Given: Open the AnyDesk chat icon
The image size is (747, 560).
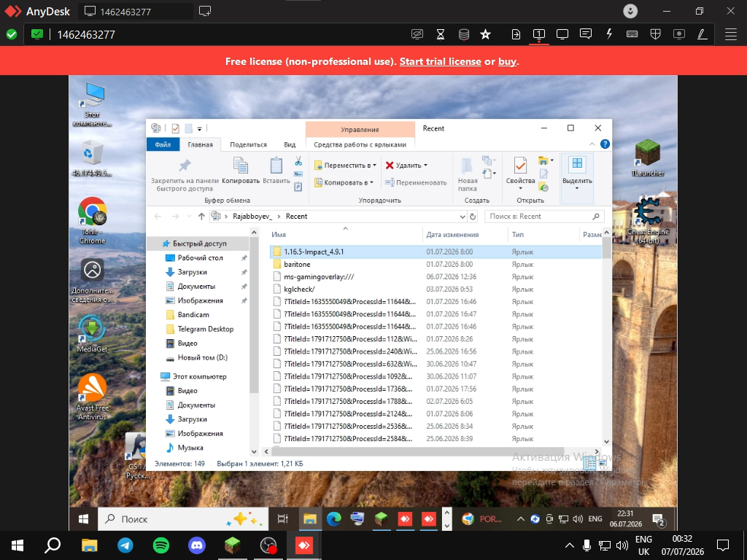Looking at the screenshot, I should pyautogui.click(x=586, y=34).
